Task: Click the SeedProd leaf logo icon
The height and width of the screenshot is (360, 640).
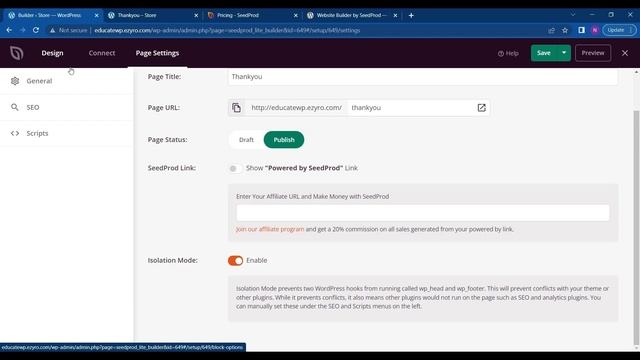Action: tap(17, 53)
